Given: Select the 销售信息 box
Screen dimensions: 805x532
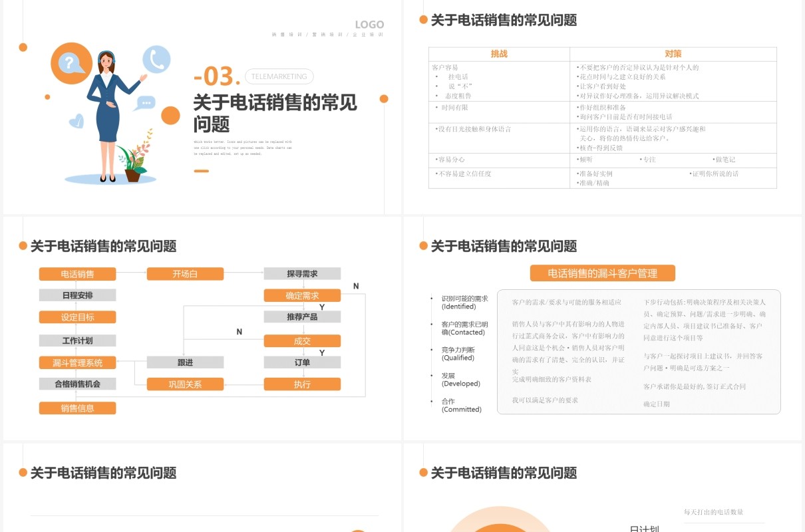Looking at the screenshot, I should (77, 408).
